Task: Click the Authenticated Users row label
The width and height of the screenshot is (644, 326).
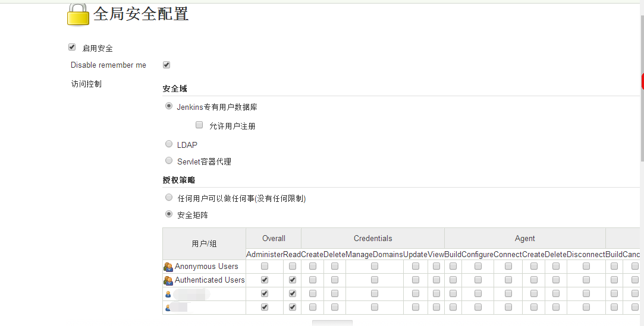Action: coord(209,280)
